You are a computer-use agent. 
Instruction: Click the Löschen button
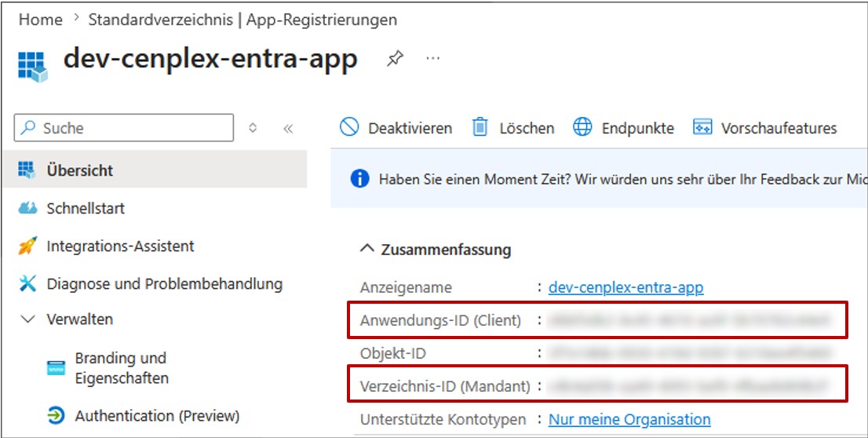512,128
